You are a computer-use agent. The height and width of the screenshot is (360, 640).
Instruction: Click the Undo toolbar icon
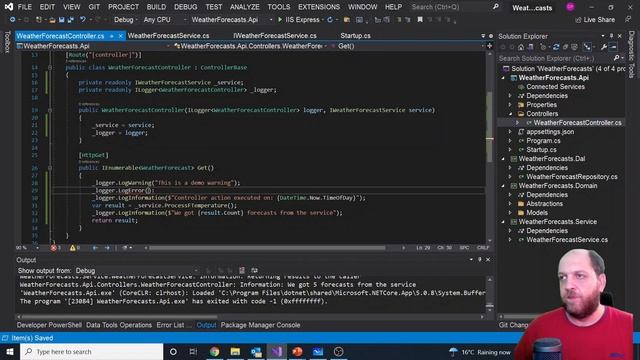click(83, 20)
